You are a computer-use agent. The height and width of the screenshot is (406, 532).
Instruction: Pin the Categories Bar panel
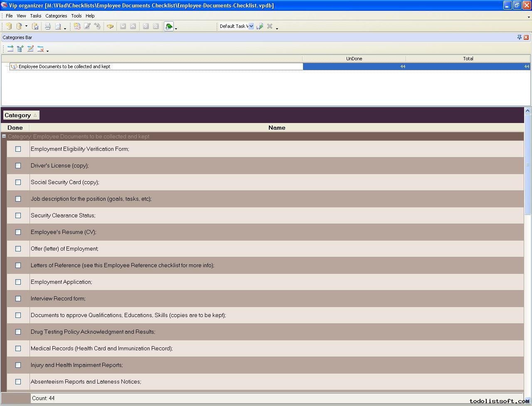coord(519,37)
